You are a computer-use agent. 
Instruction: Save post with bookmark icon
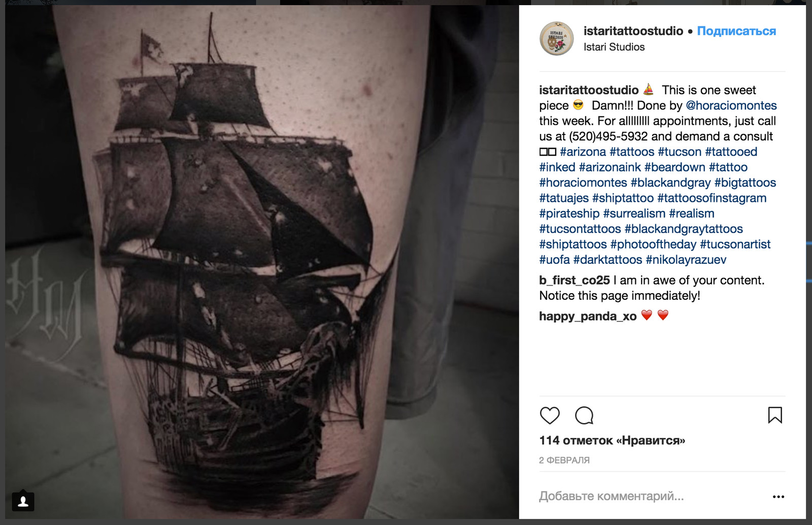coord(775,415)
